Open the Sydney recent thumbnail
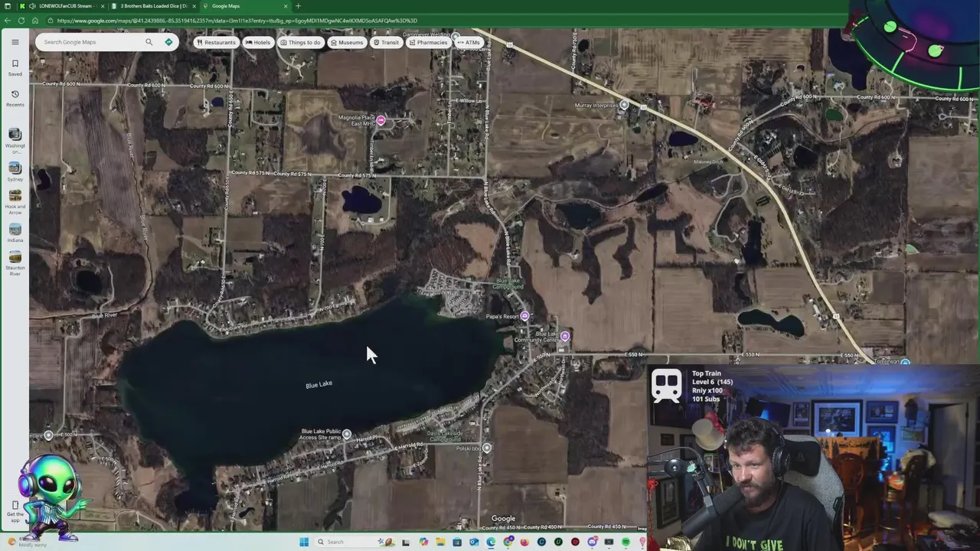This screenshot has height=551, width=980. pos(15,171)
